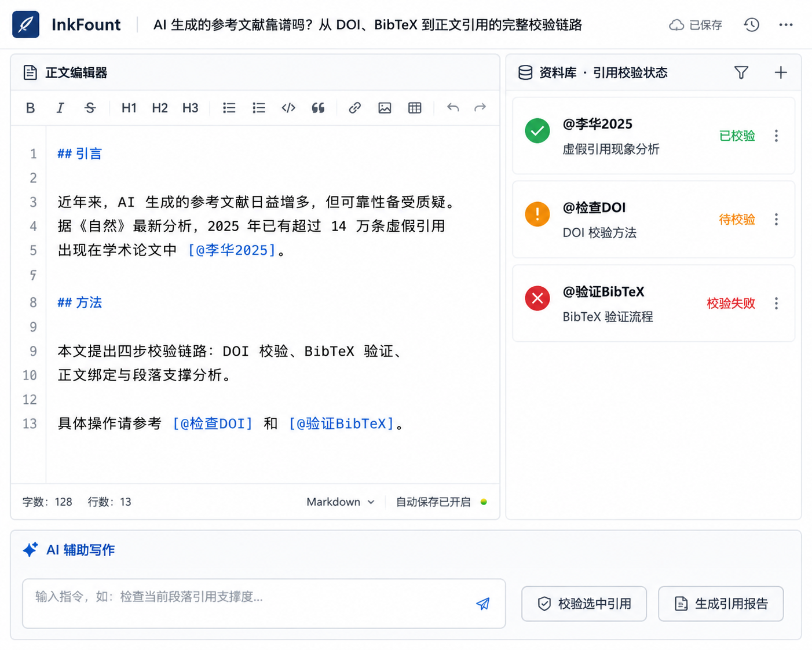The width and height of the screenshot is (812, 650).
Task: Click the 行数: 13 line count
Action: [109, 502]
